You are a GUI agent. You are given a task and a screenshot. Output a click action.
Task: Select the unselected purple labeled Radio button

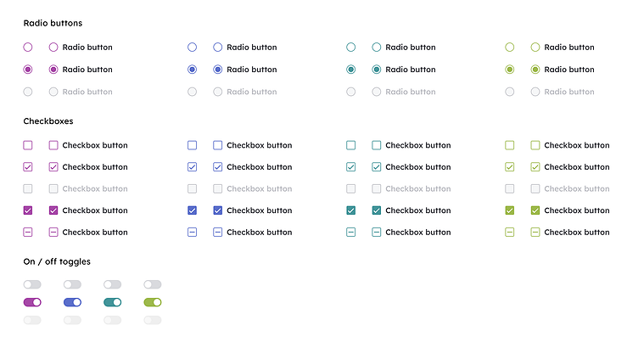[53, 48]
